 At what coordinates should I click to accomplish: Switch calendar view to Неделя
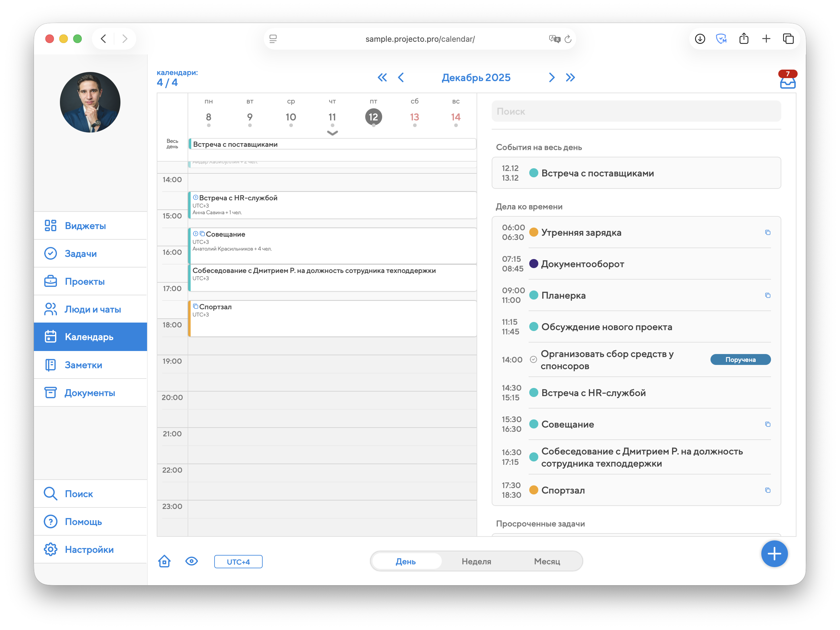(x=476, y=561)
